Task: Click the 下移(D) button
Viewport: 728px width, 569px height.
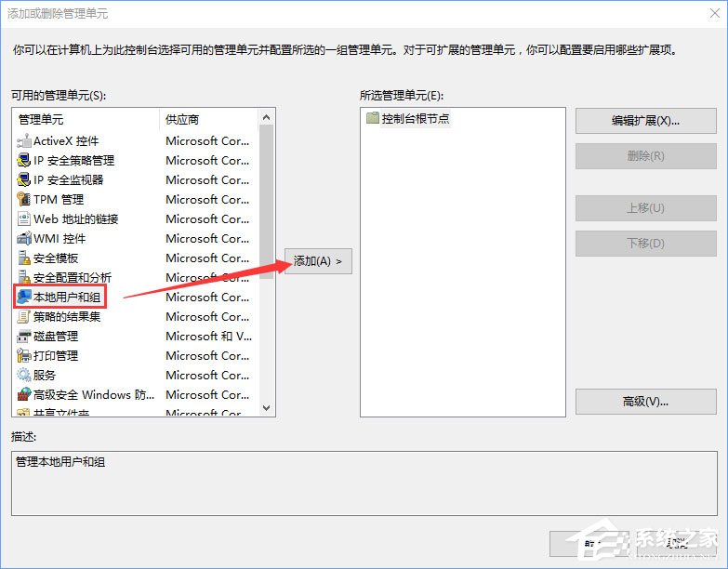Action: (x=646, y=244)
